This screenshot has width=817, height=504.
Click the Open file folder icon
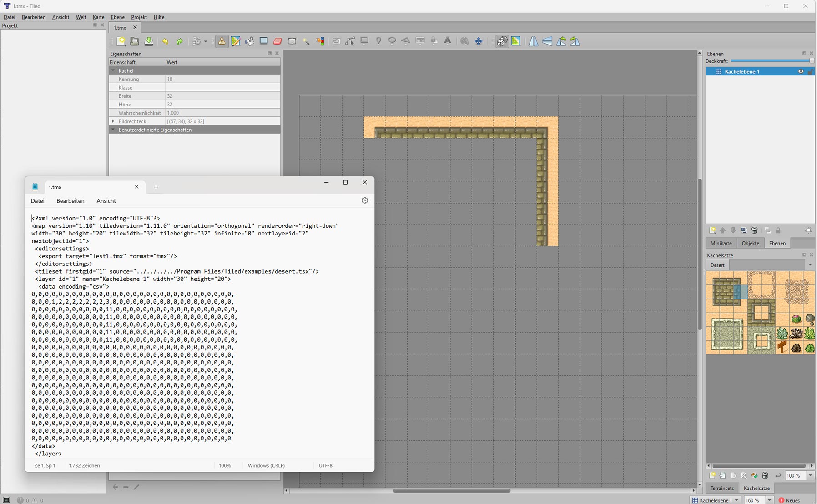click(x=135, y=41)
